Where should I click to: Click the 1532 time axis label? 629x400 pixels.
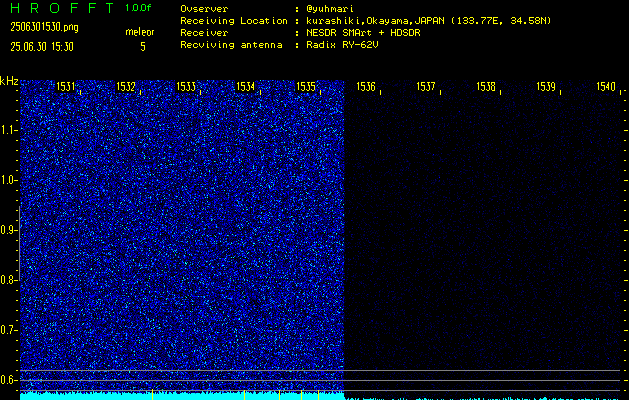coord(126,87)
